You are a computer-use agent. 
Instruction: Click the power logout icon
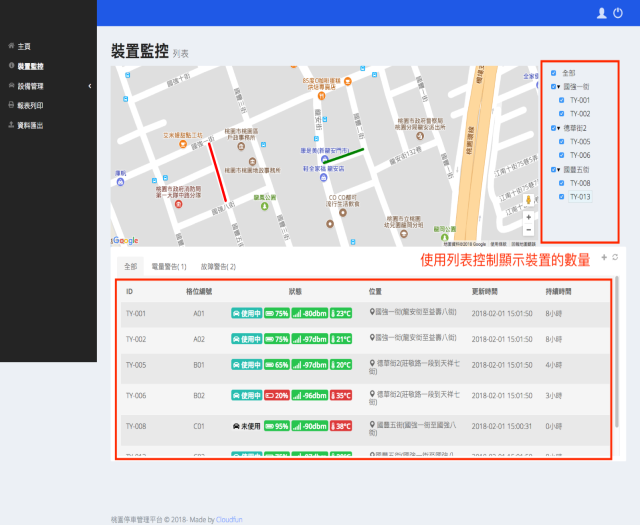(x=618, y=13)
